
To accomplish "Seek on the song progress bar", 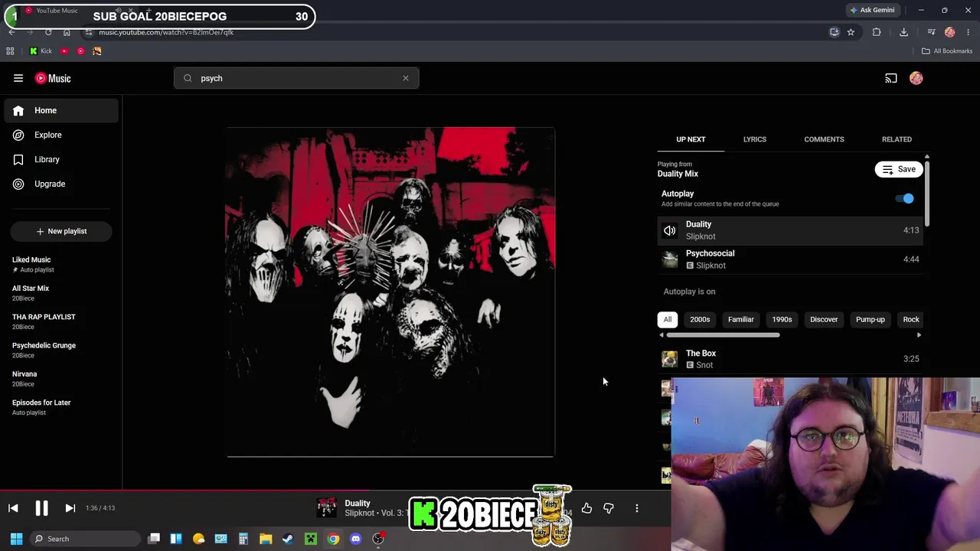I will (x=335, y=491).
